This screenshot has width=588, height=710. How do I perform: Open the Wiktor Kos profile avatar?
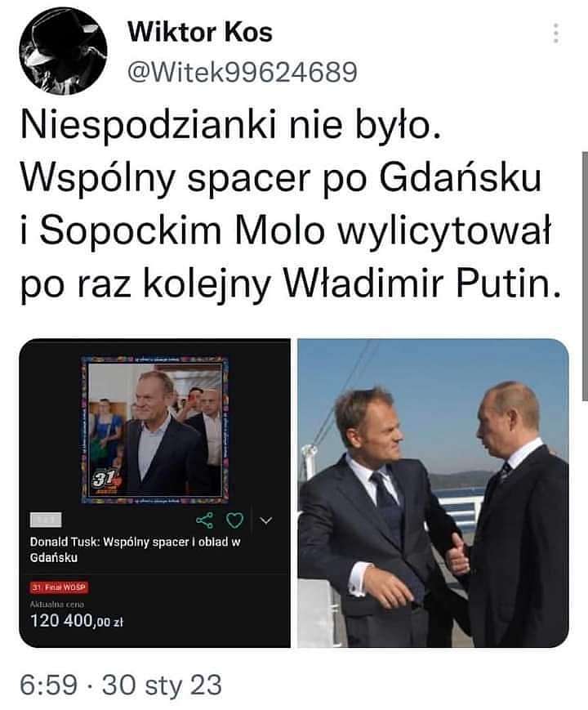point(63,51)
